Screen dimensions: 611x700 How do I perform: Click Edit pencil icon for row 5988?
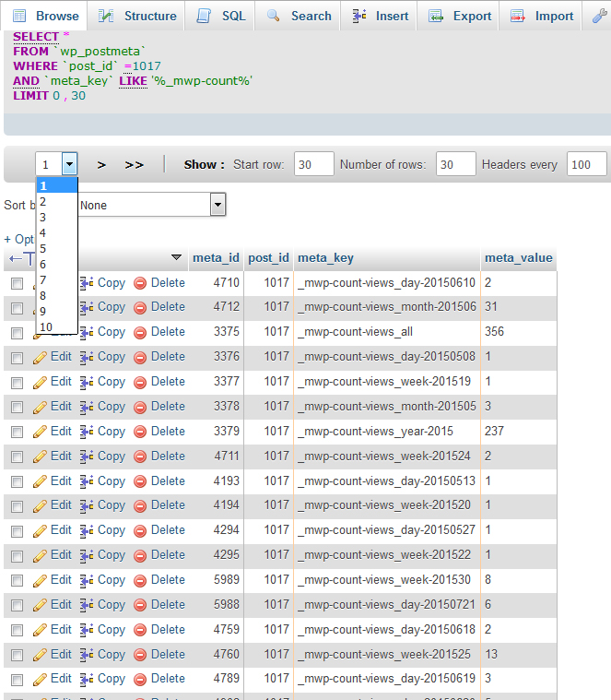(x=40, y=605)
